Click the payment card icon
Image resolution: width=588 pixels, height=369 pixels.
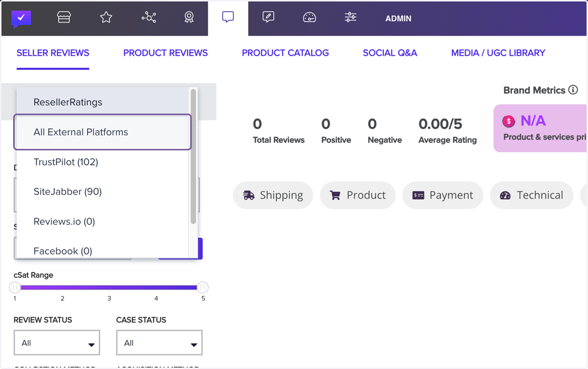click(418, 195)
